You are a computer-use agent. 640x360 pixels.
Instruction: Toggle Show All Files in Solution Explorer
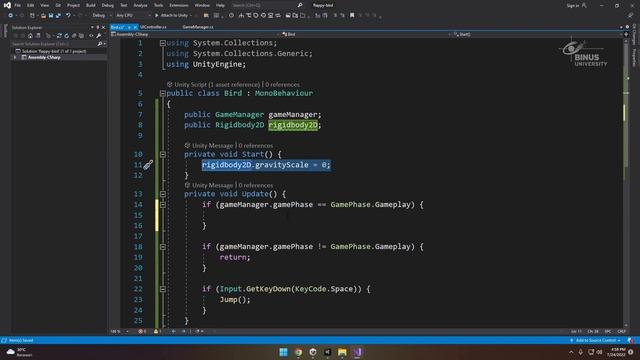click(x=81, y=36)
